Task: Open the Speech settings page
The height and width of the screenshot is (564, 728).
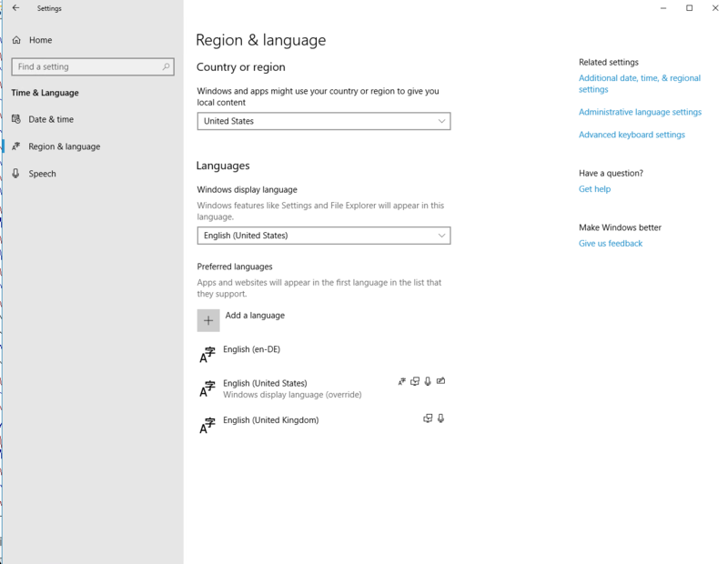Action: (42, 174)
